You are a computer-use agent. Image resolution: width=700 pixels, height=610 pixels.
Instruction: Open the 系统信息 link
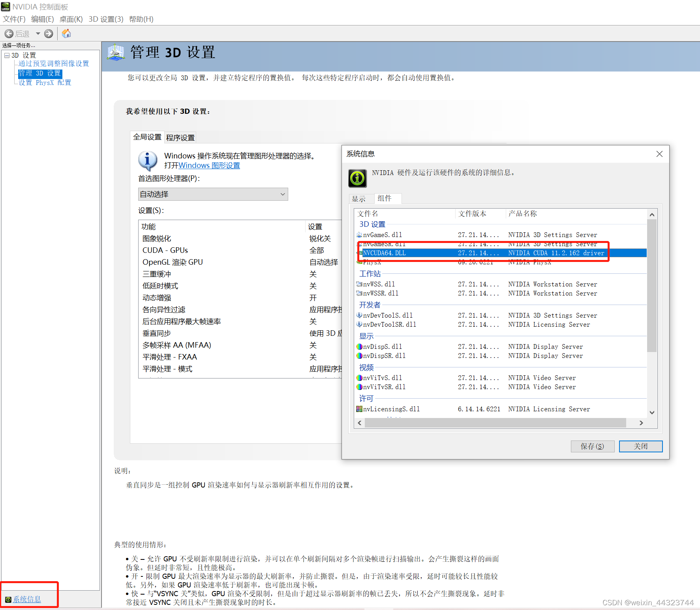pos(27,599)
